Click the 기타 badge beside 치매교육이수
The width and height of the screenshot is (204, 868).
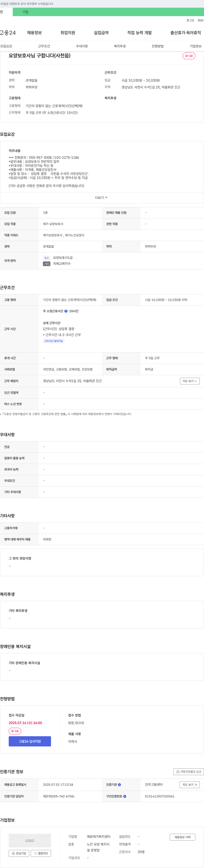pyautogui.click(x=47, y=264)
